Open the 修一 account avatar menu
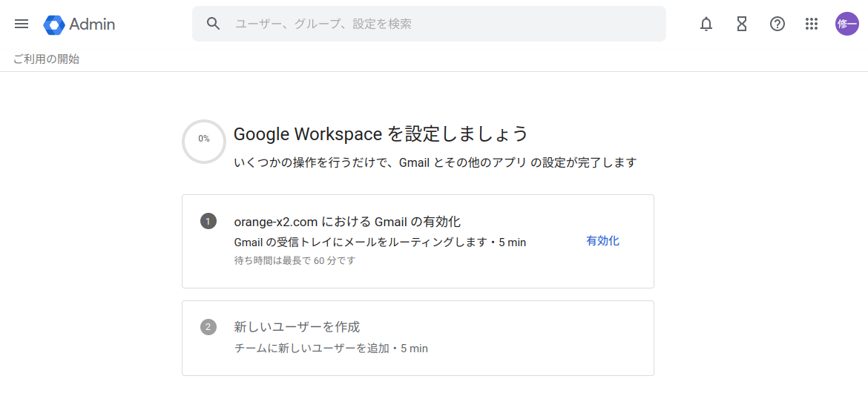Viewport: 868px width, 396px height. click(x=846, y=24)
